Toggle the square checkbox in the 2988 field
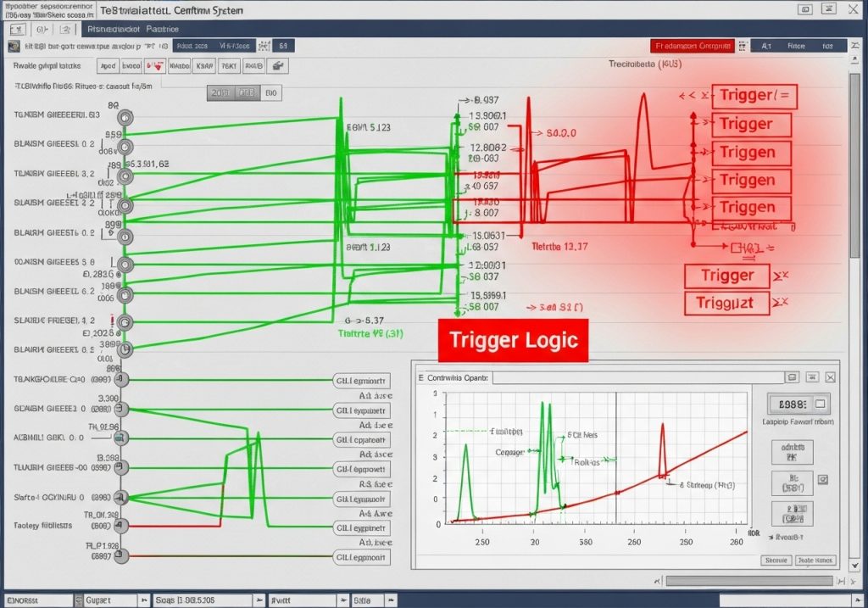 point(822,404)
